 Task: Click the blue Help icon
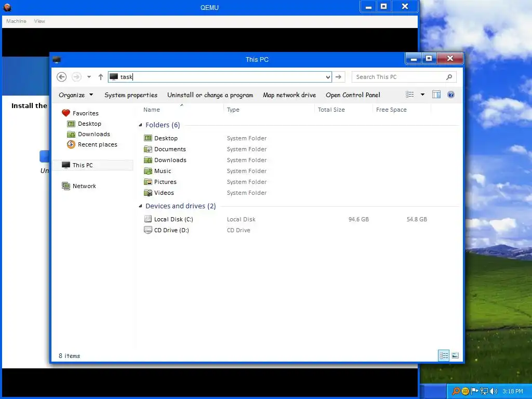tap(451, 95)
